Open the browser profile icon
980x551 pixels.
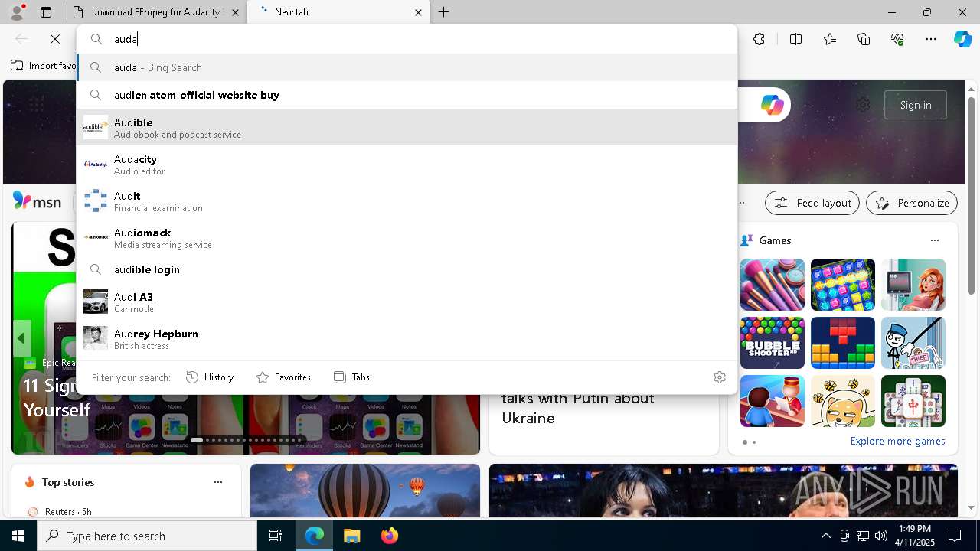tap(17, 12)
